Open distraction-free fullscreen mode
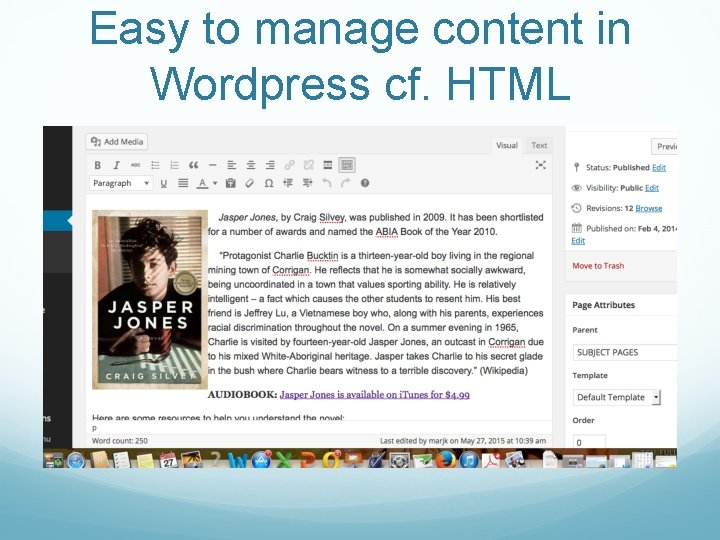720x540 pixels. 540,165
